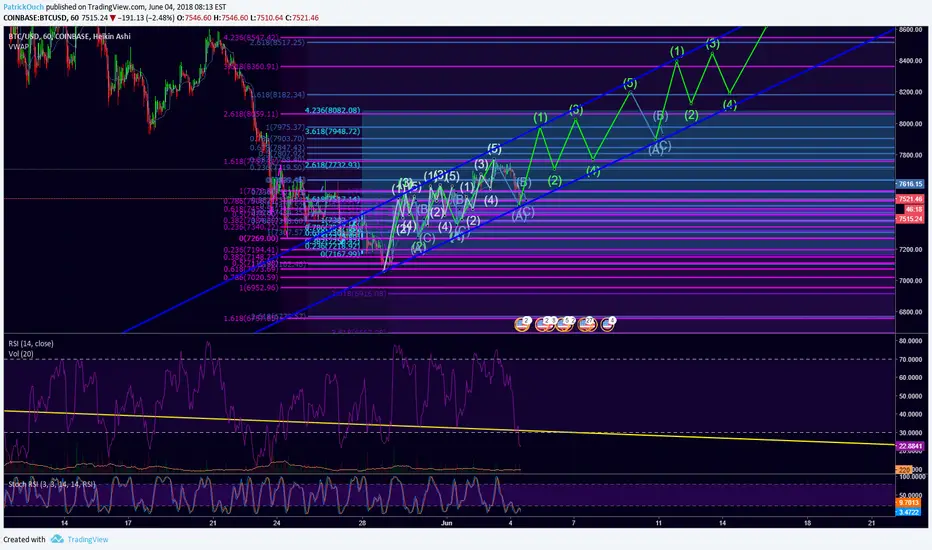Select the yellow trendline in the RSI pane

449,428
